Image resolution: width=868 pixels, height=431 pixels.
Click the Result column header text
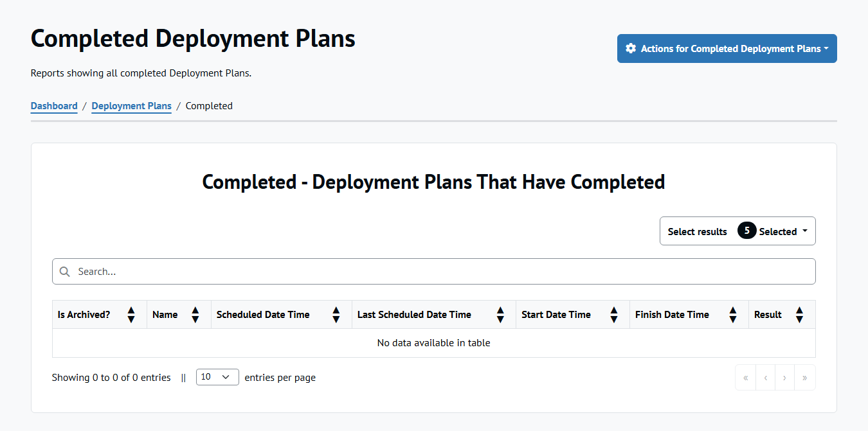pos(768,315)
